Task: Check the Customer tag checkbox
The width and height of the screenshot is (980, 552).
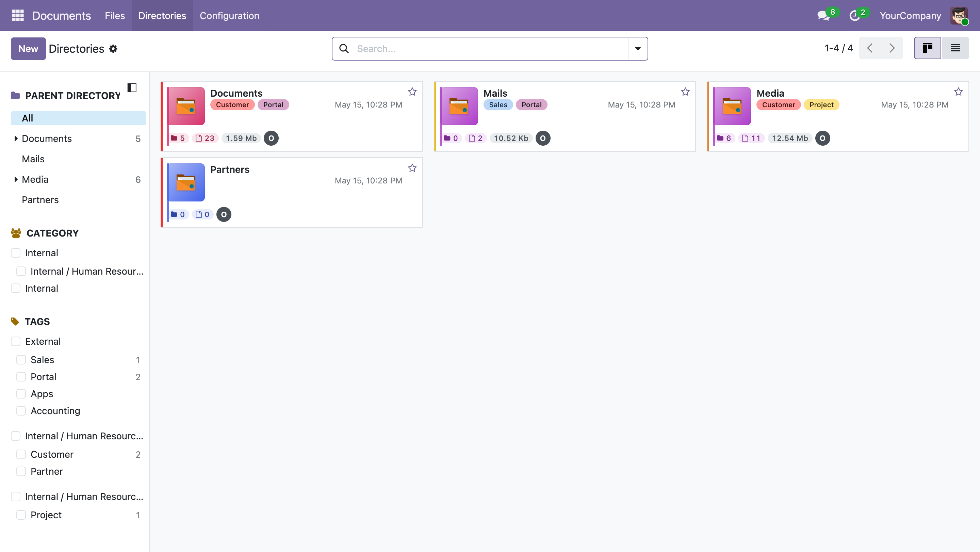Action: pos(21,455)
